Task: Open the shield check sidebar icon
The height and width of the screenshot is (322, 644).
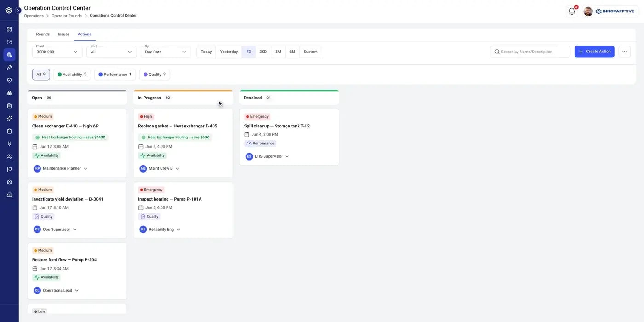Action: click(x=9, y=80)
